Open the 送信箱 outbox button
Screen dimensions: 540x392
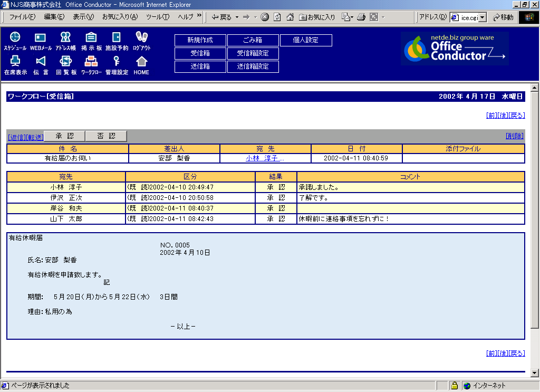(x=200, y=66)
